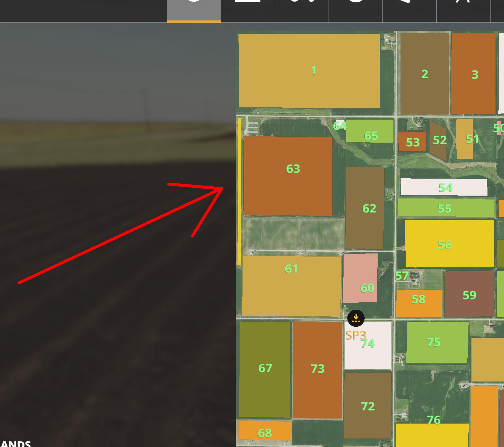
Task: Click the field number 67 label
Action: [x=265, y=368]
